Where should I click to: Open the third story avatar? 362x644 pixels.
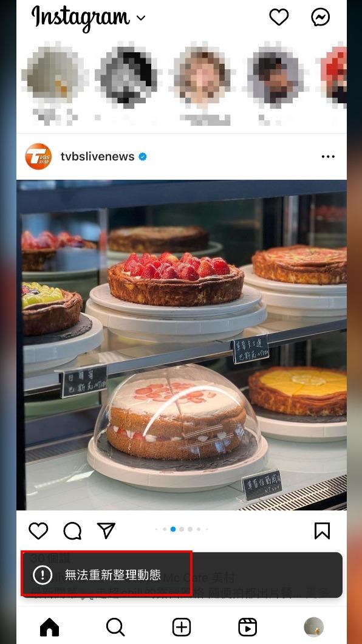pyautogui.click(x=202, y=74)
